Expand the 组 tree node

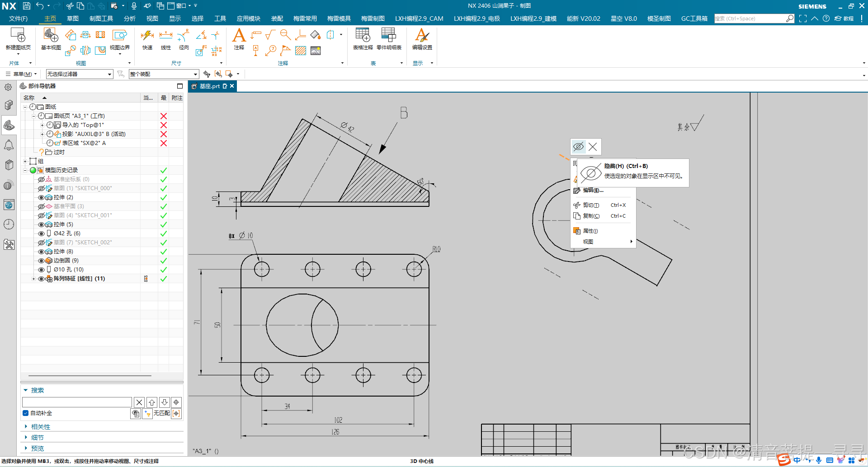coord(25,161)
